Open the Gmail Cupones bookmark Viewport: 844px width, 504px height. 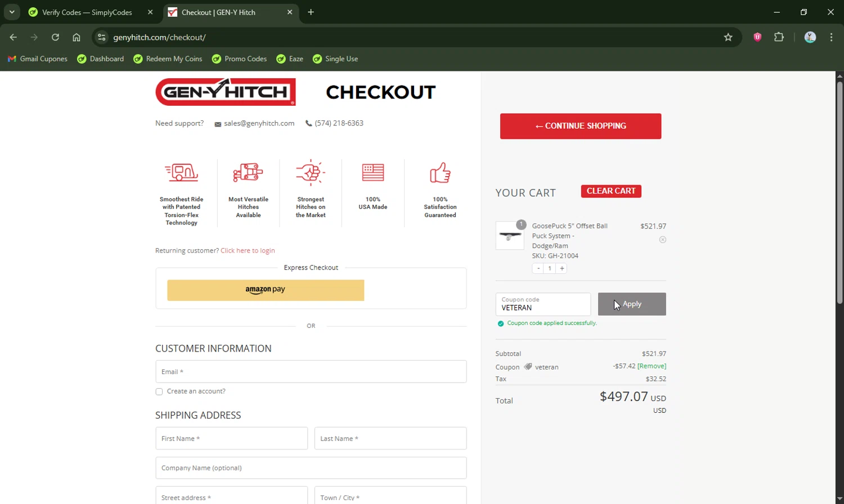37,58
